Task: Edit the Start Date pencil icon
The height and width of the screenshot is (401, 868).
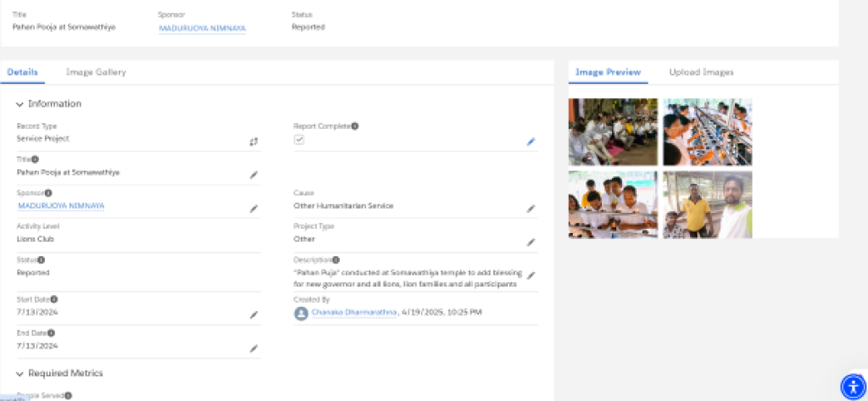Action: (x=253, y=315)
